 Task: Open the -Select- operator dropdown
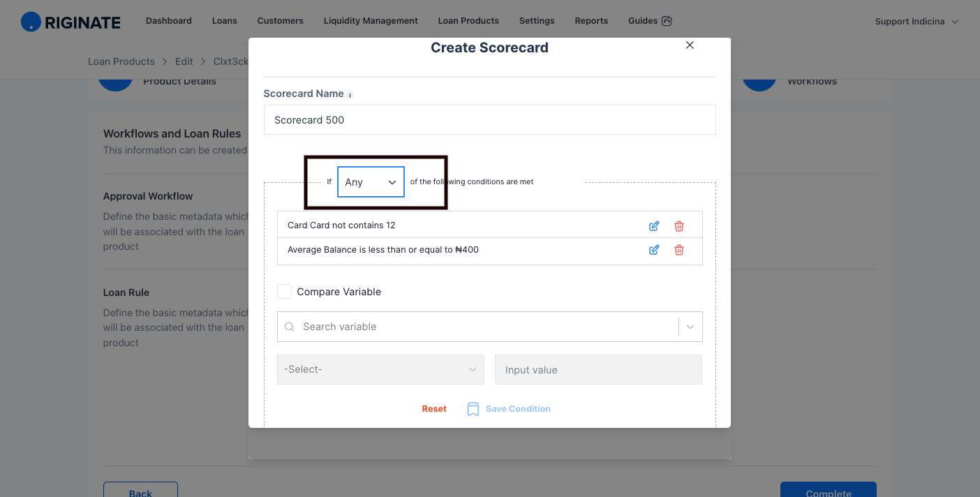380,369
